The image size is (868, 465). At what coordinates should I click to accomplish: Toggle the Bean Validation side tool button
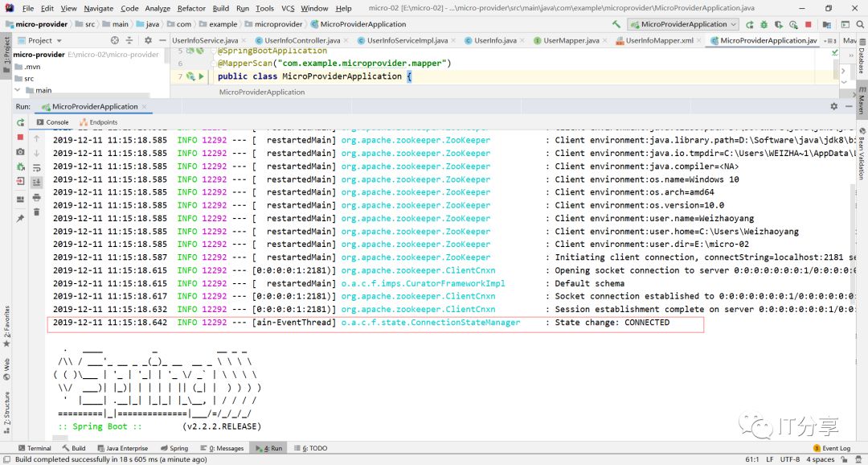point(862,153)
